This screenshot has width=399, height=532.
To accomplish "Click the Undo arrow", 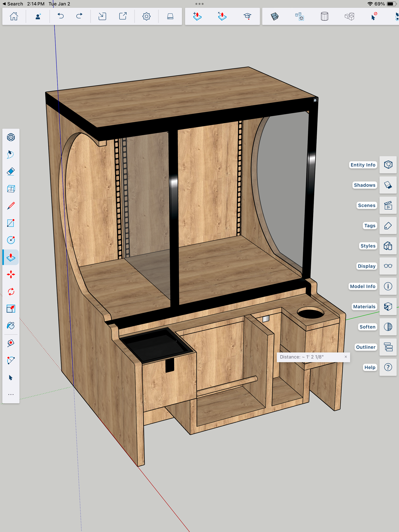I will (60, 16).
